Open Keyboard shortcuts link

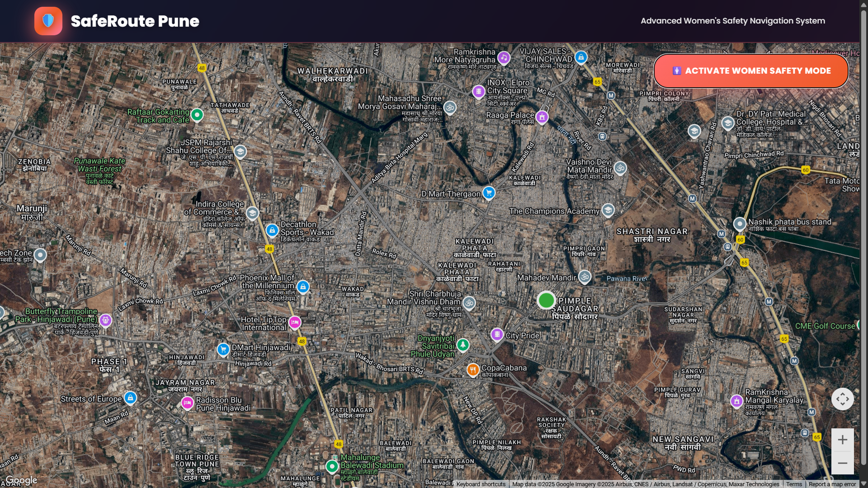click(x=481, y=484)
